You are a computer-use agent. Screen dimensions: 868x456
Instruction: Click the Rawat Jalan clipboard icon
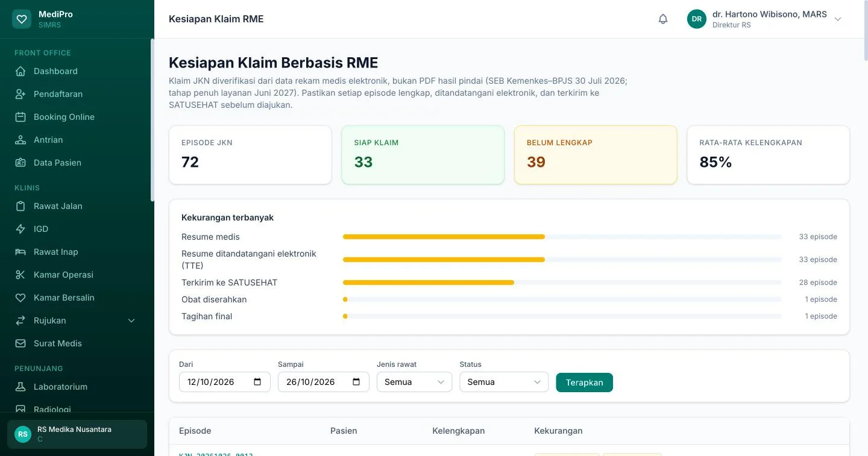20,206
